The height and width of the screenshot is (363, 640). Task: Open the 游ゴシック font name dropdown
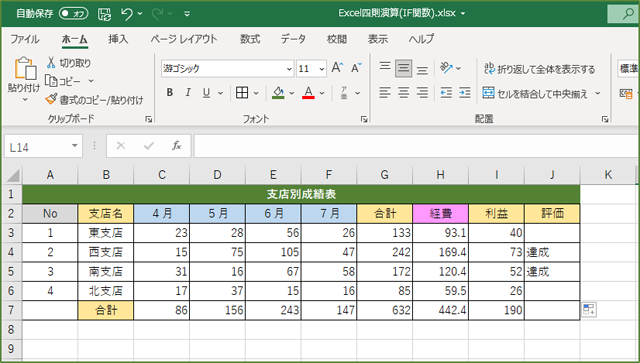click(x=289, y=69)
